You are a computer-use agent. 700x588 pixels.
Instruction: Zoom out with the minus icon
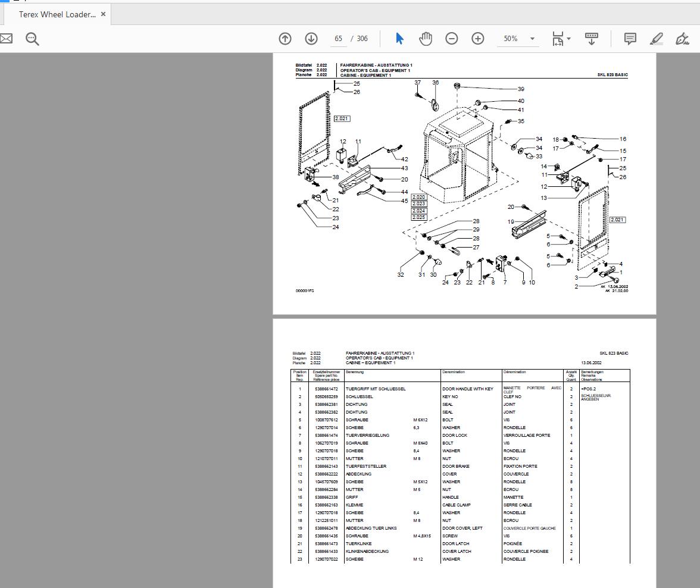(452, 39)
